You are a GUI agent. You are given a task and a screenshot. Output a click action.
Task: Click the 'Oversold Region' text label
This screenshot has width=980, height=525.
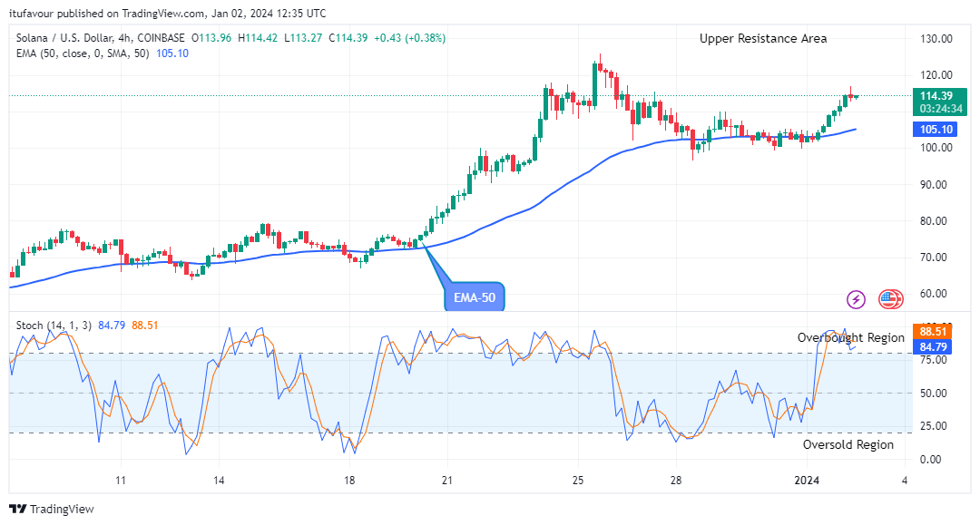[848, 444]
